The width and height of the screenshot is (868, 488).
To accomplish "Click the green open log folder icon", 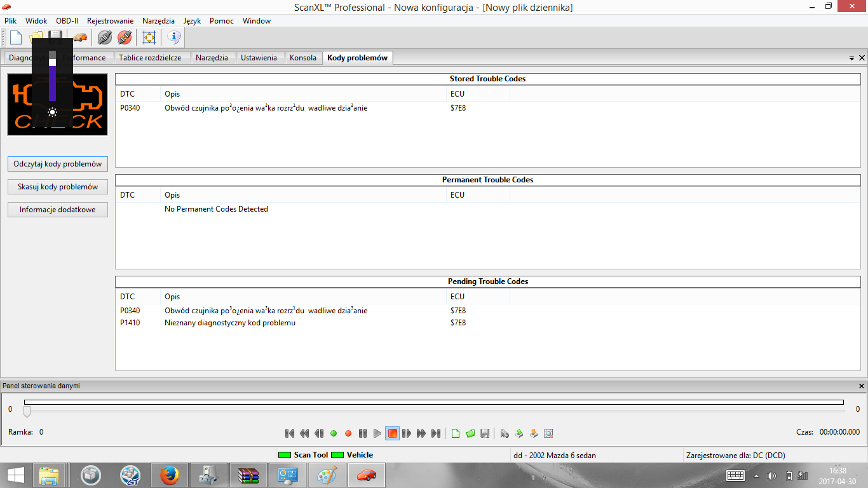I will coord(470,433).
